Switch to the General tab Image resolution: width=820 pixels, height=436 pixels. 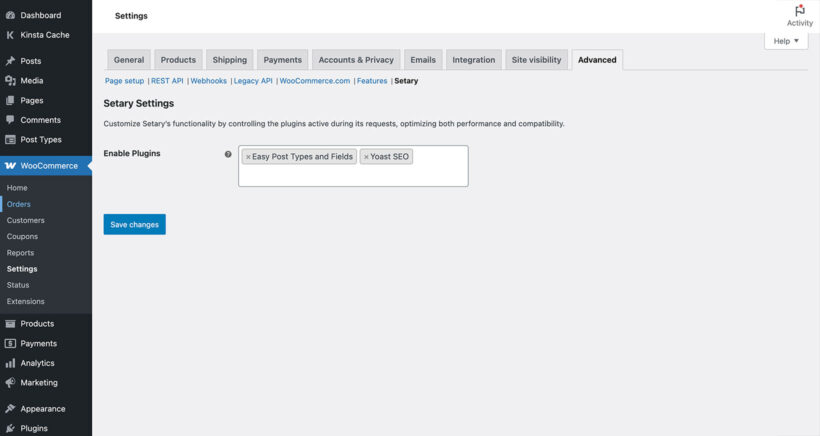129,60
